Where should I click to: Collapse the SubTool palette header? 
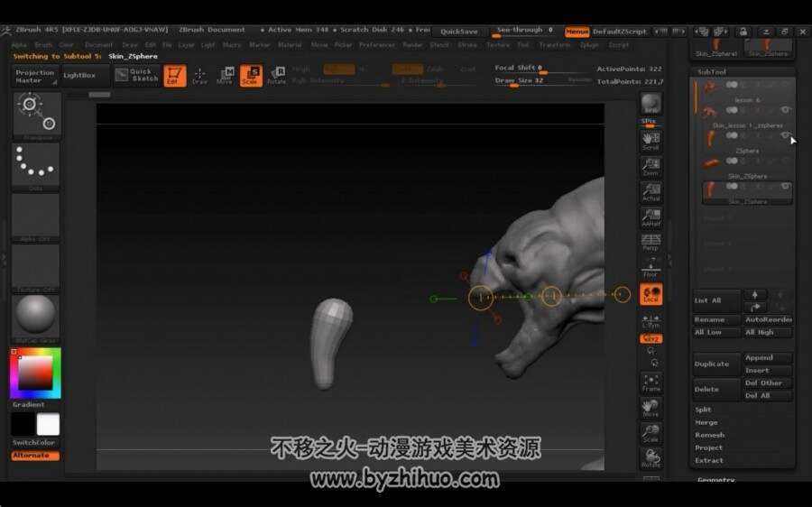point(712,72)
